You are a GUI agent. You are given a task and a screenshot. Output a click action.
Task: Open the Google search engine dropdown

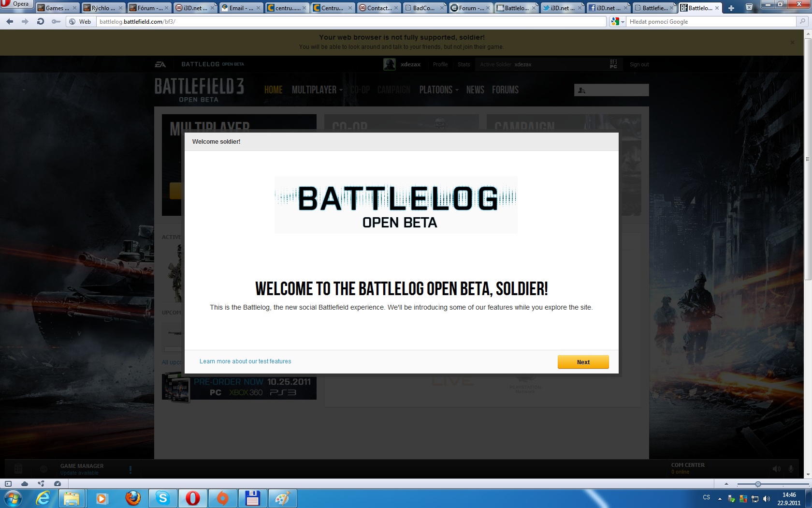(x=618, y=21)
